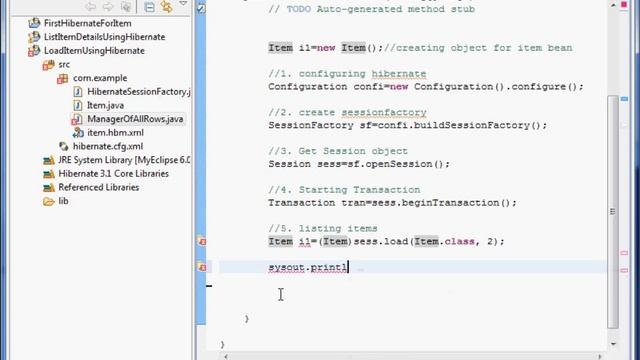
Task: Click the item.hbm.xml file icon
Action: 78,133
